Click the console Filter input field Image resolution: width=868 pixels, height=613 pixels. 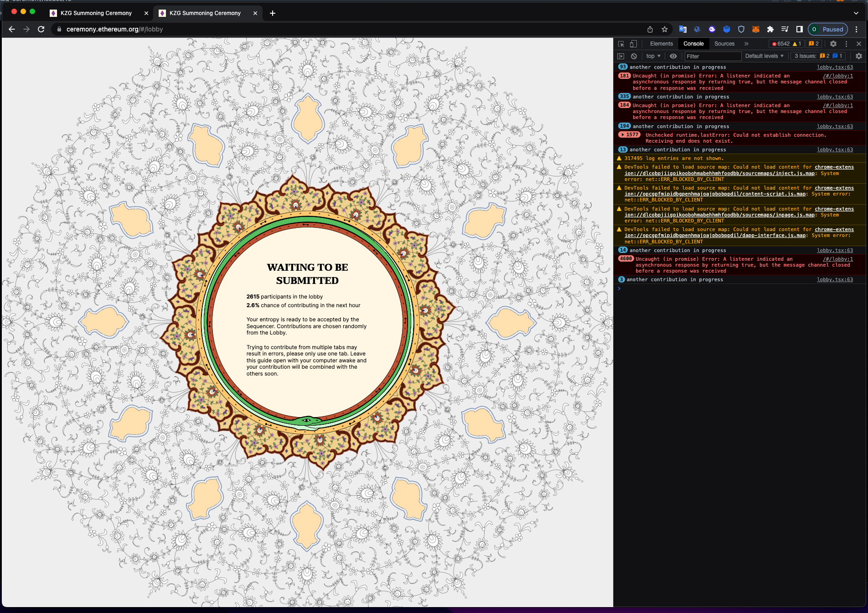tap(713, 56)
